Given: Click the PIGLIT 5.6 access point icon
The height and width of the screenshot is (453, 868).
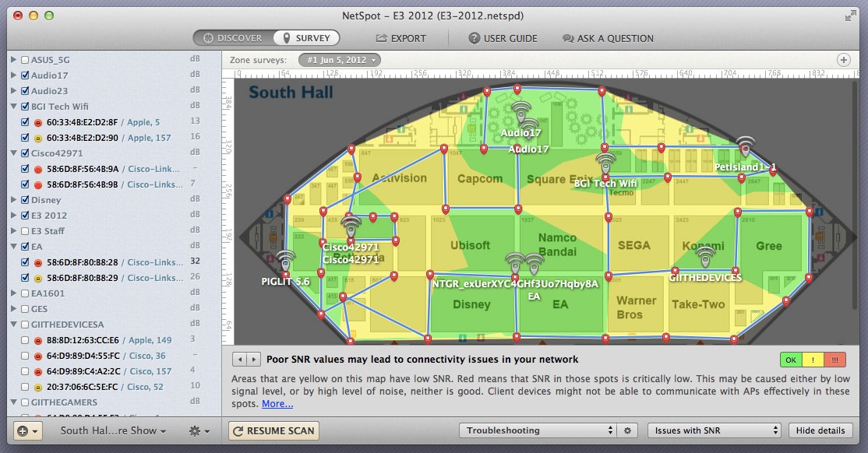Looking at the screenshot, I should coord(286,261).
